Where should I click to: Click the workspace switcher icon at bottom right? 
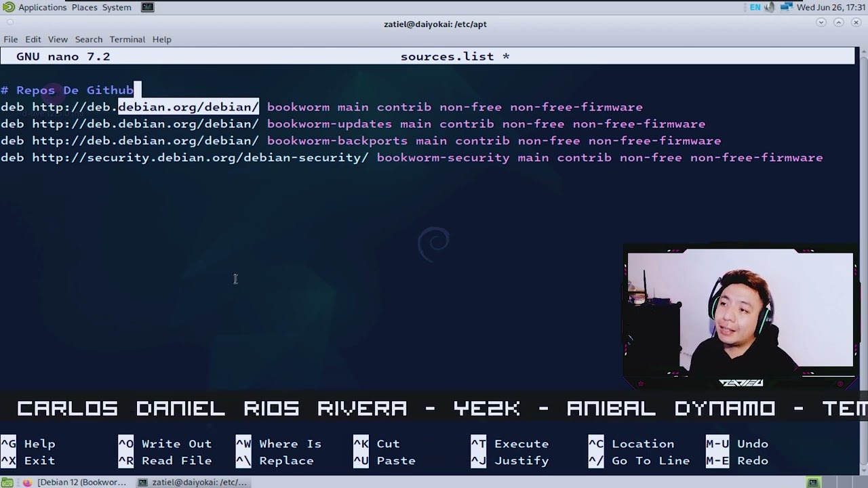(x=812, y=483)
